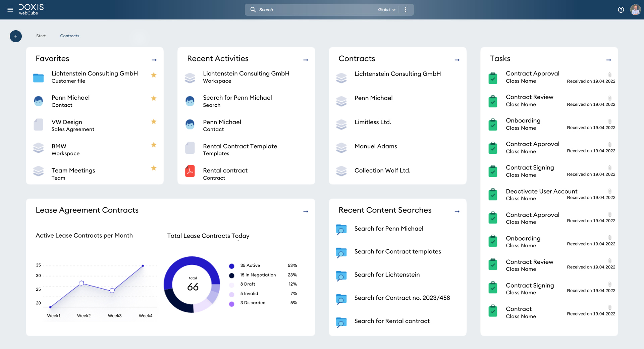
Task: Open the Rental contract PDF icon
Action: click(x=190, y=171)
